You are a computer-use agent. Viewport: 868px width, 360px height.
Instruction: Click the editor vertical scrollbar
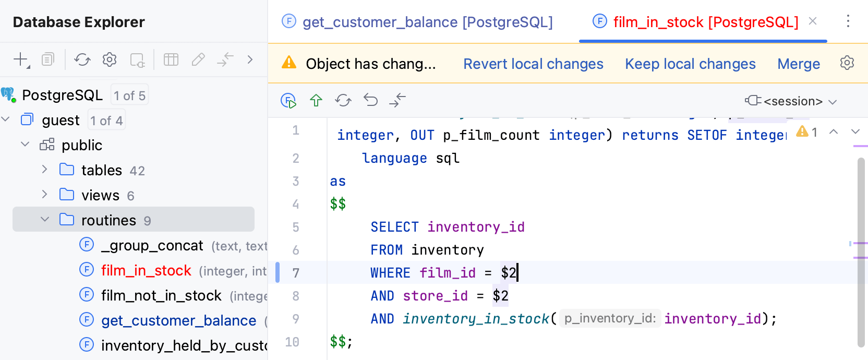861,250
